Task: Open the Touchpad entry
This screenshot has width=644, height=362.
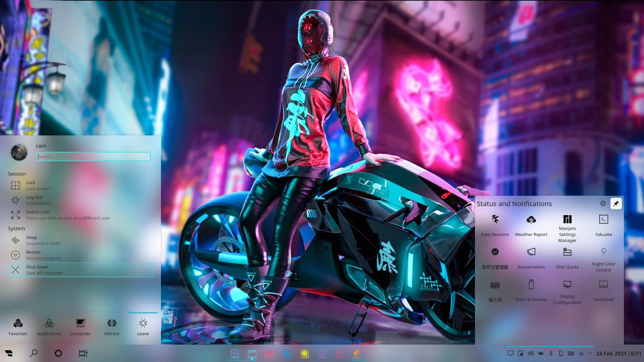Action: [604, 291]
